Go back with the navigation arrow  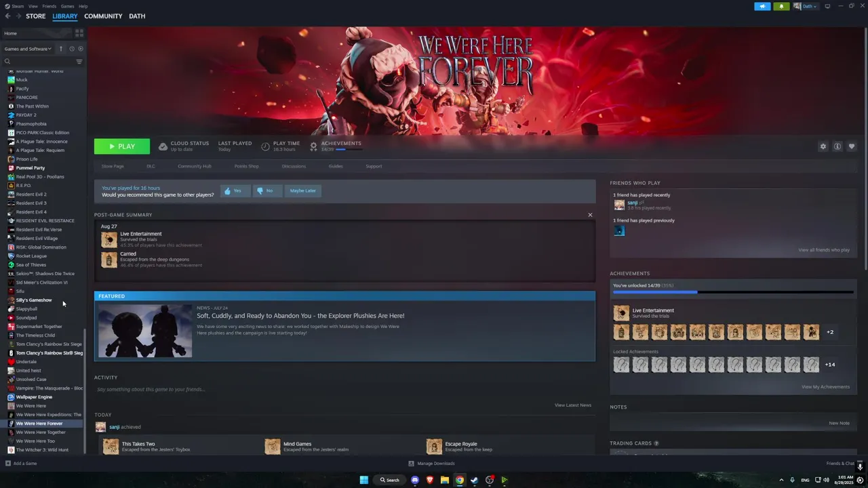pos(6,16)
